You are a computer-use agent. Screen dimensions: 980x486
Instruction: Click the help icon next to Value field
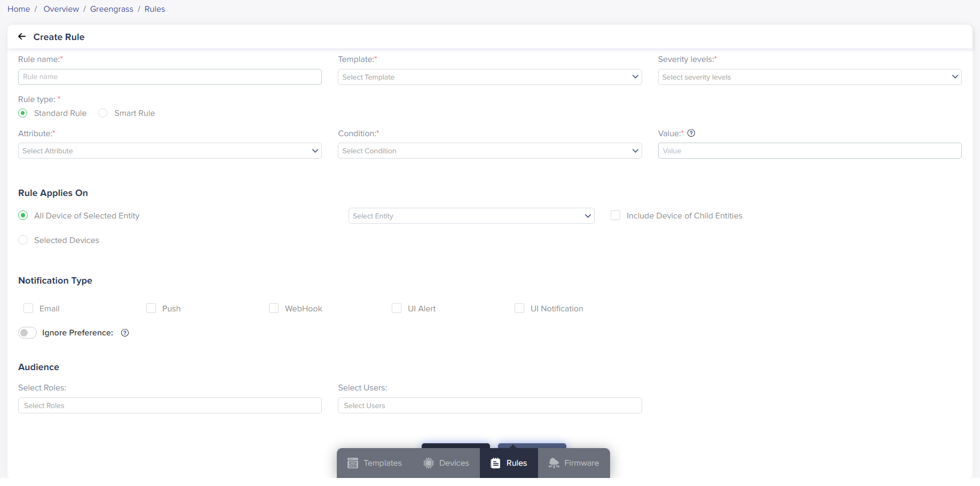pos(691,133)
